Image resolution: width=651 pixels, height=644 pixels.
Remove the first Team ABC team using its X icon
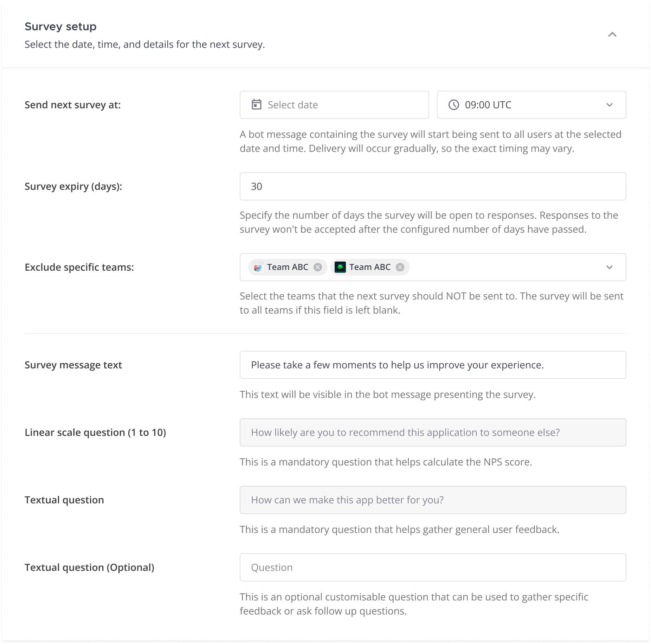(x=318, y=267)
